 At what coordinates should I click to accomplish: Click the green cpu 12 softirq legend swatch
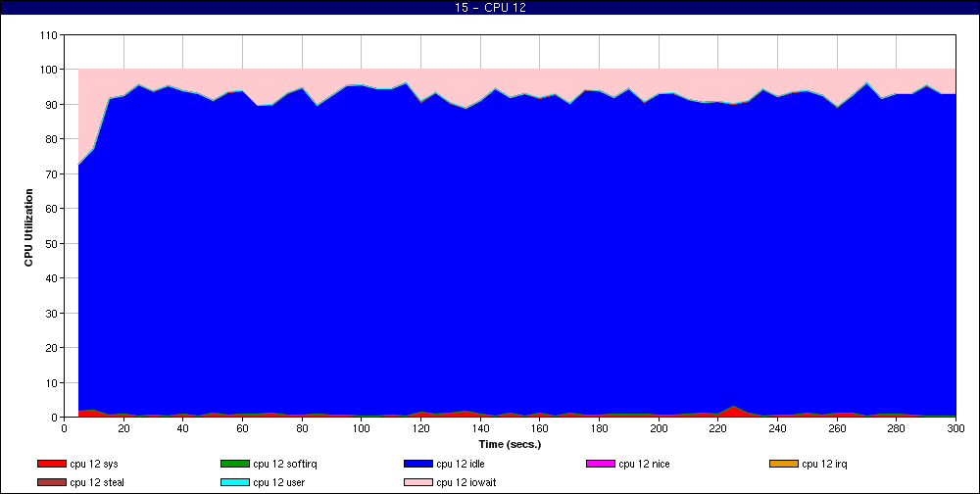(234, 464)
